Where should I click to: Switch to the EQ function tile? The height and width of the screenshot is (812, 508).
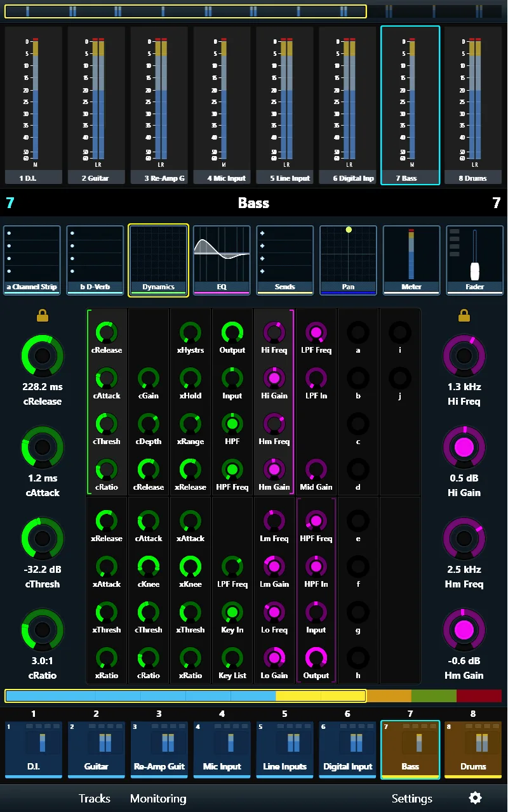[222, 260]
